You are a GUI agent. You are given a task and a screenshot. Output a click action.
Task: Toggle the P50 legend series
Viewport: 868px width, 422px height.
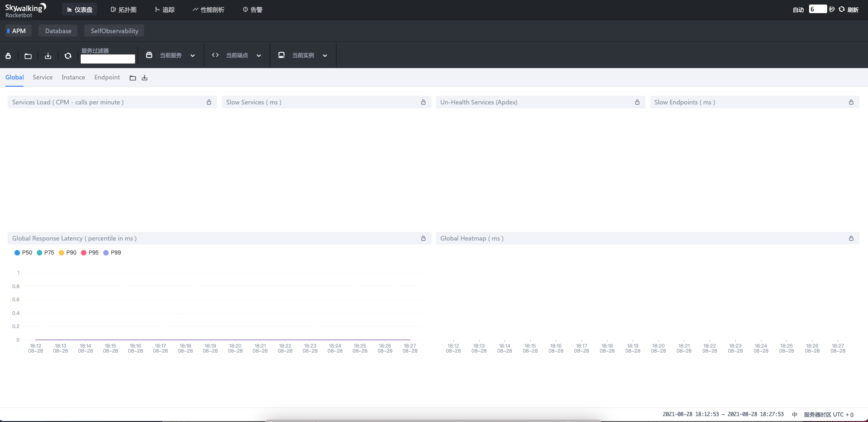pos(23,253)
